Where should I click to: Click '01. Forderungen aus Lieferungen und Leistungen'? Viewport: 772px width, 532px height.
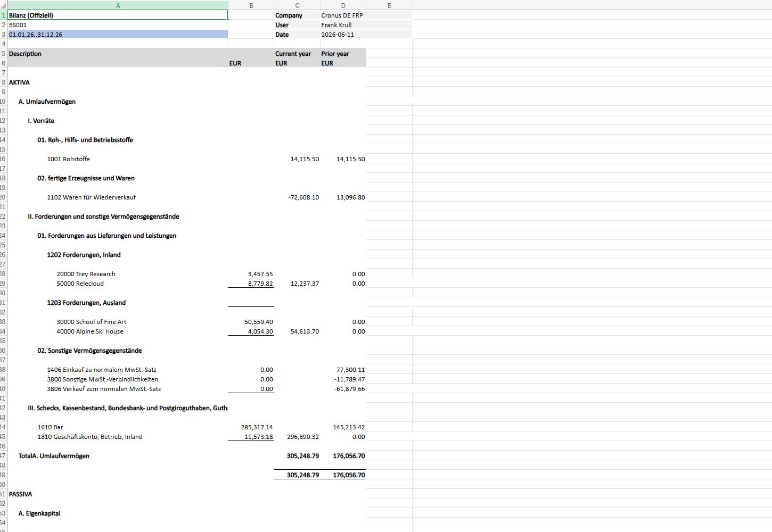[106, 236]
